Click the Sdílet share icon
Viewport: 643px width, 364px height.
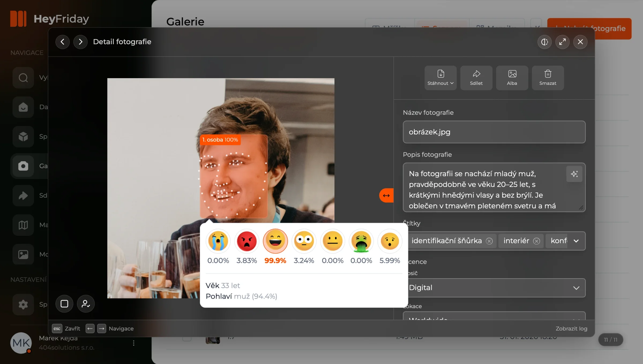coord(476,78)
